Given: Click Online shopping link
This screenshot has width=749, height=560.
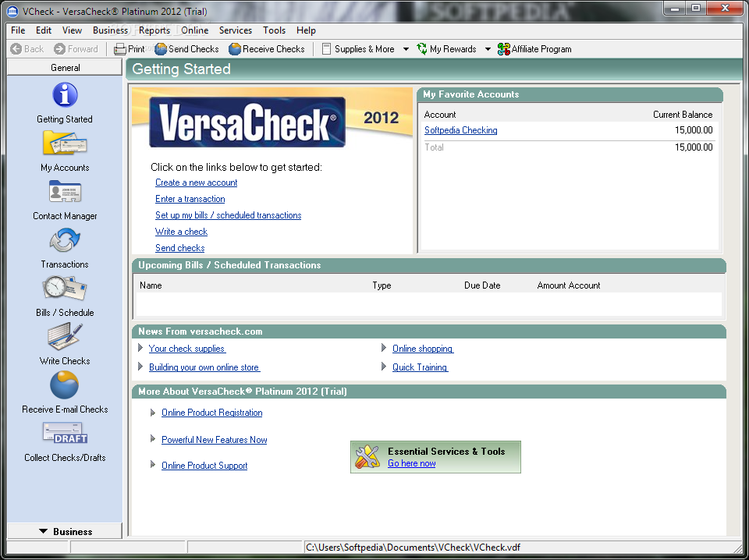Looking at the screenshot, I should 423,349.
